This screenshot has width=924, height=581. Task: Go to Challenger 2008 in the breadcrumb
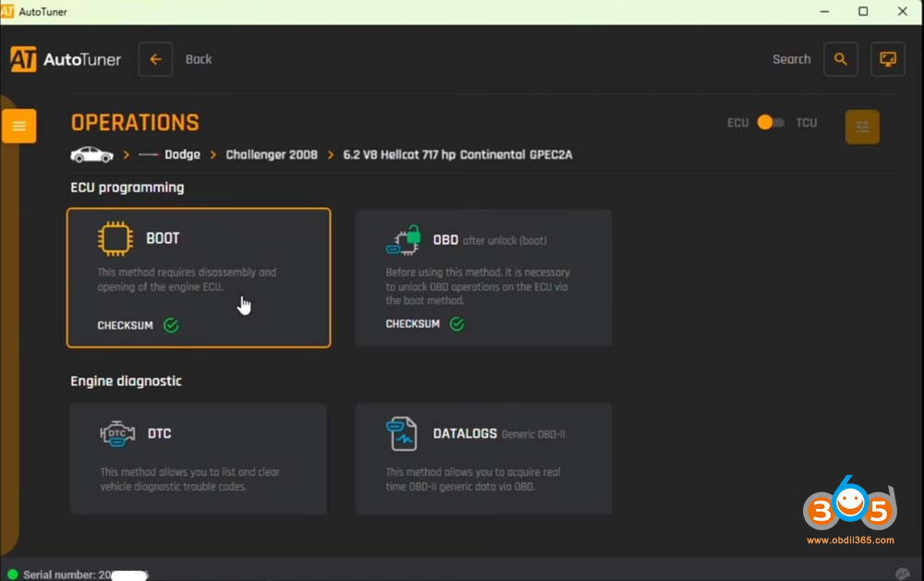[272, 154]
